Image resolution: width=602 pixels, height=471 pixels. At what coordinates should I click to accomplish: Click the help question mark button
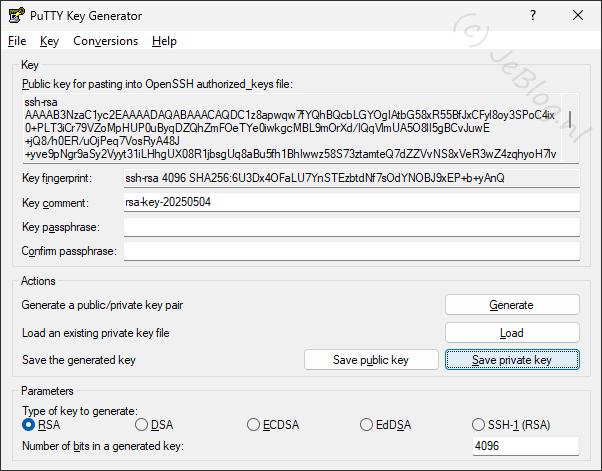click(x=532, y=16)
